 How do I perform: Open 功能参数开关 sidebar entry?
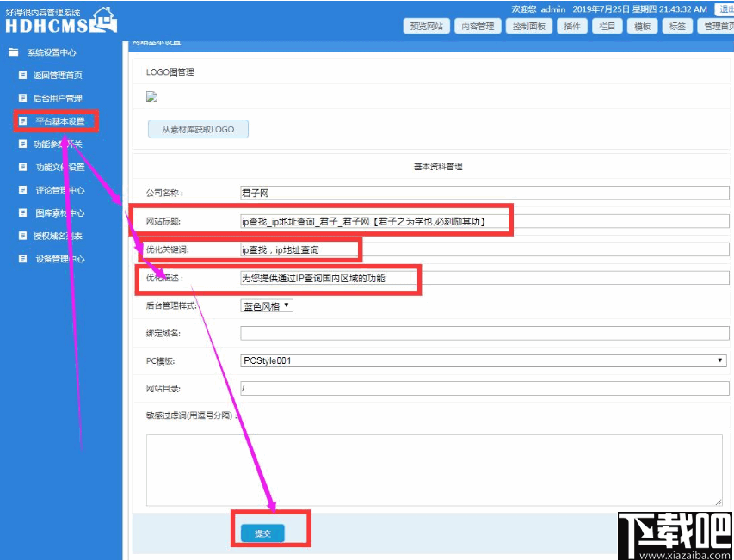pyautogui.click(x=58, y=145)
